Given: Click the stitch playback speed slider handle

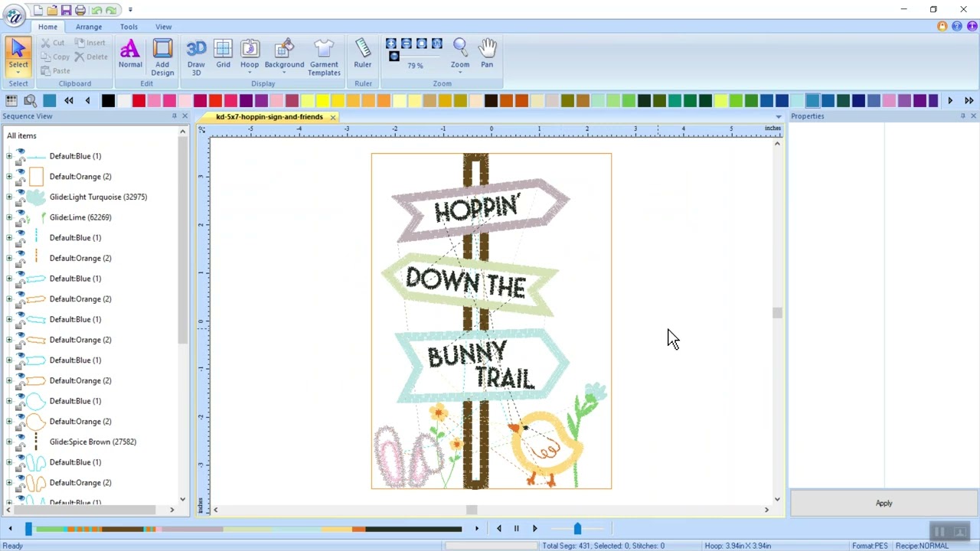Looking at the screenshot, I should 577,528.
